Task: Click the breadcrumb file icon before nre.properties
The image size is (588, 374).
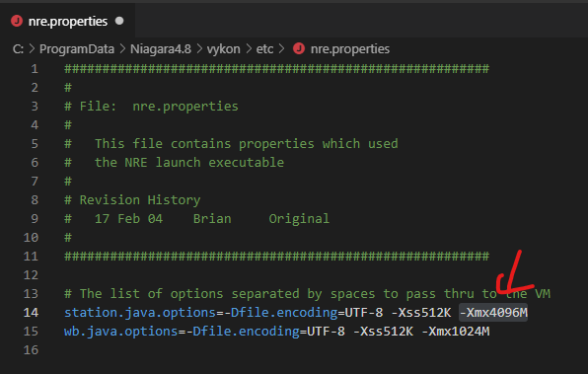Action: click(x=299, y=48)
